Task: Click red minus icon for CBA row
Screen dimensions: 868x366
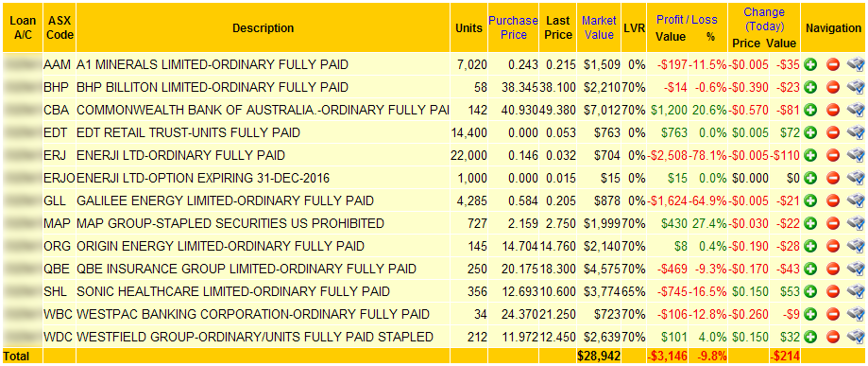Action: click(x=833, y=111)
